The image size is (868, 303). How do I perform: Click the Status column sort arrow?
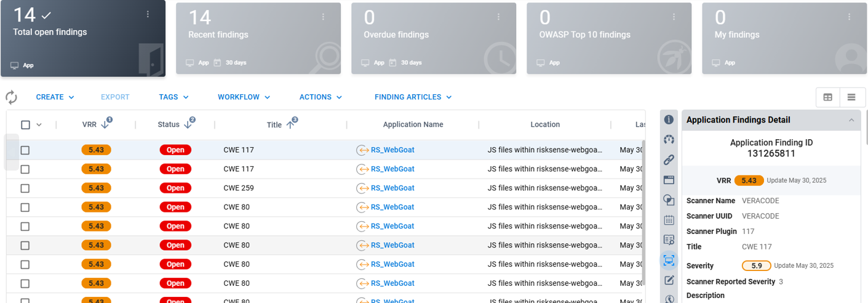(188, 124)
